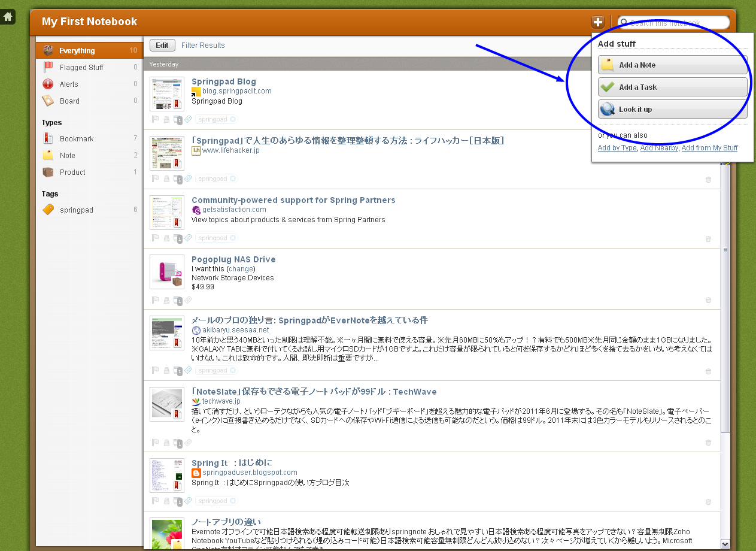Click the Edit button
This screenshot has width=756, height=551.
pyautogui.click(x=162, y=45)
